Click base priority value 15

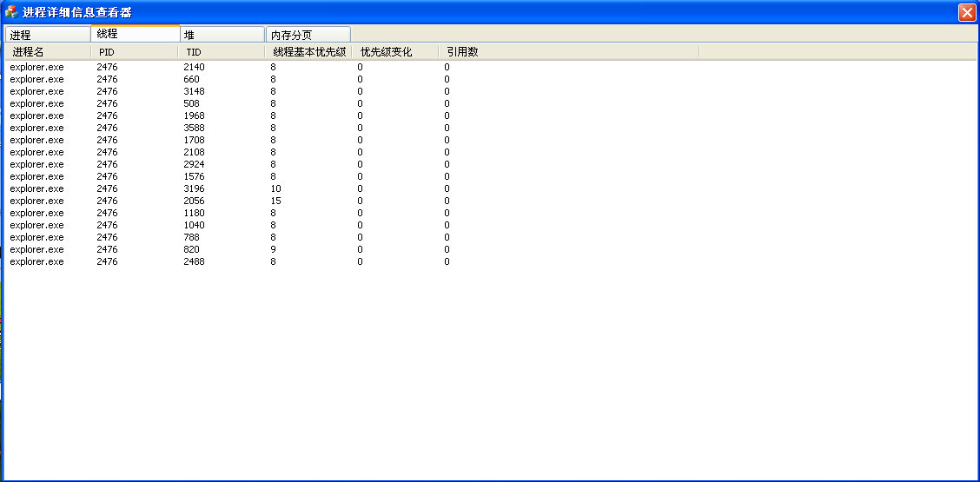275,201
